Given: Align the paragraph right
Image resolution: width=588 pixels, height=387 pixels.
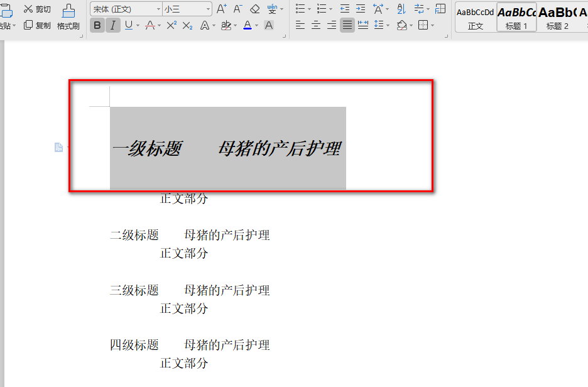Looking at the screenshot, I should click(x=332, y=26).
